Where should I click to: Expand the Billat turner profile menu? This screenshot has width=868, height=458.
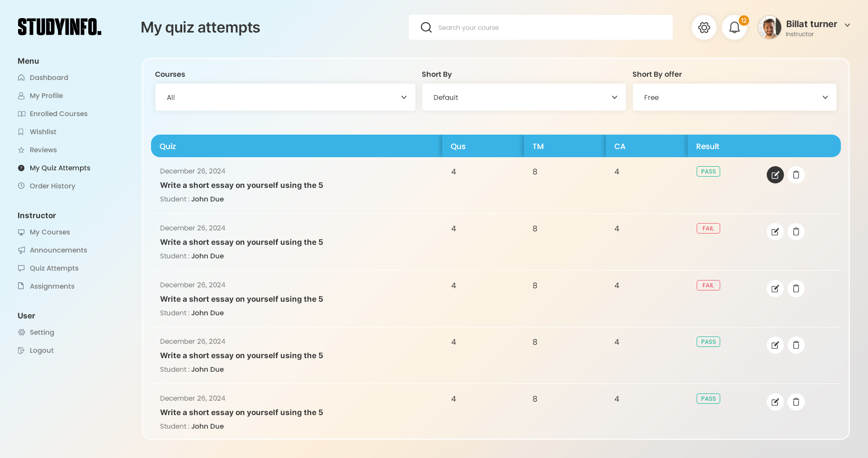pyautogui.click(x=847, y=25)
